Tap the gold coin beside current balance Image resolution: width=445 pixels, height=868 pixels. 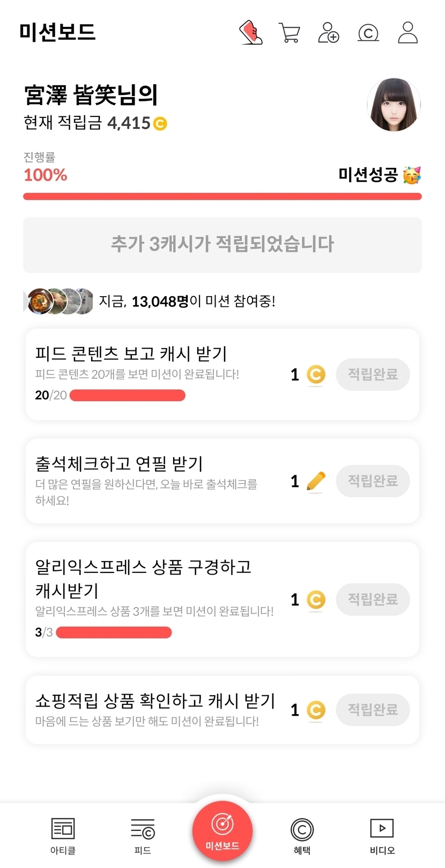[x=160, y=124]
